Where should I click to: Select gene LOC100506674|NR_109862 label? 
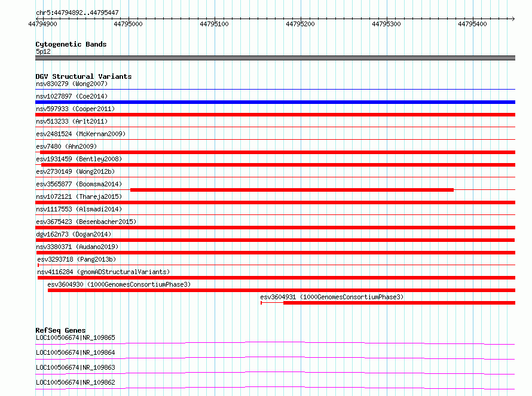[75, 382]
